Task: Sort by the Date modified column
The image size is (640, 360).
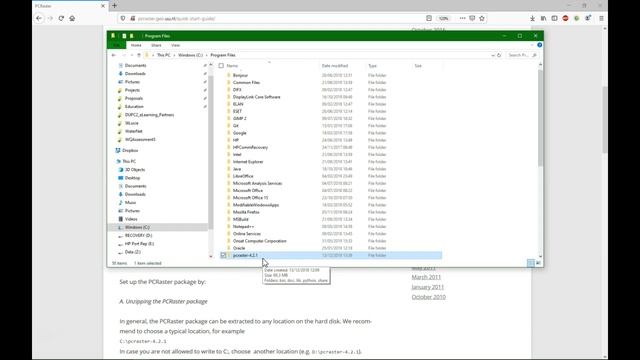Action: coord(335,66)
